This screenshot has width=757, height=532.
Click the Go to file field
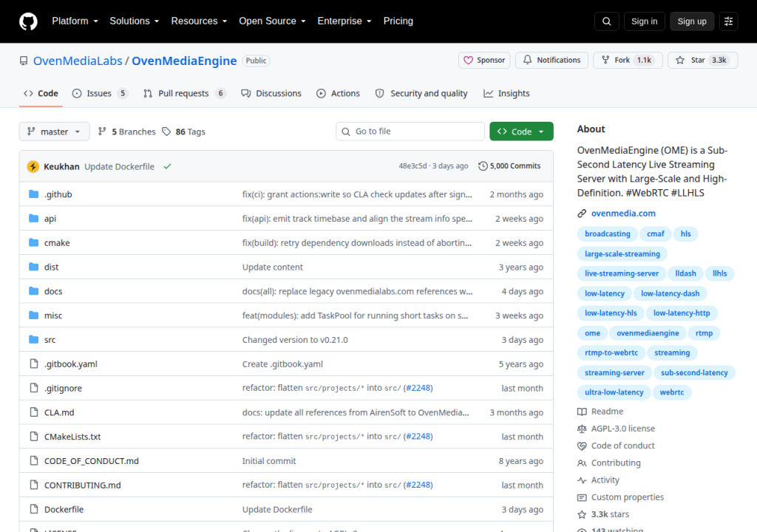click(x=410, y=132)
